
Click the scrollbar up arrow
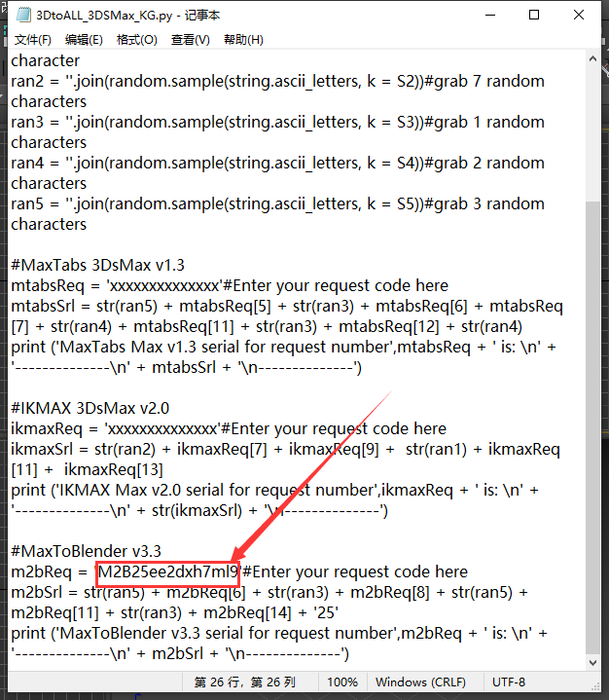click(592, 58)
